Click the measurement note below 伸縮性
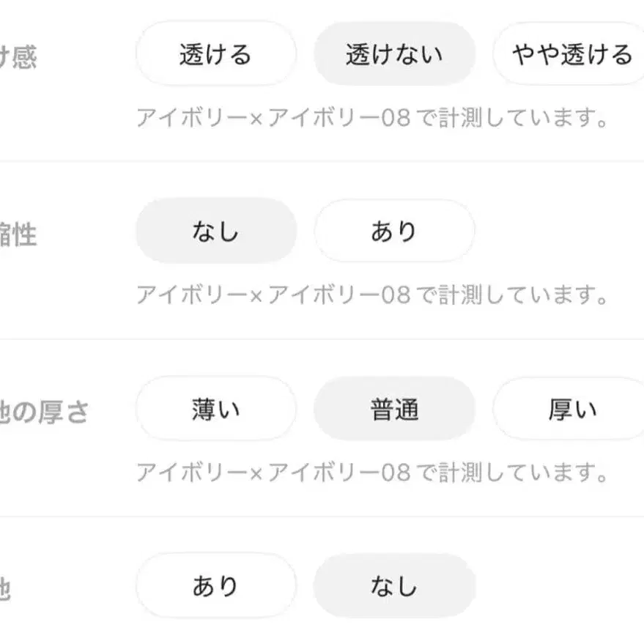 [372, 293]
